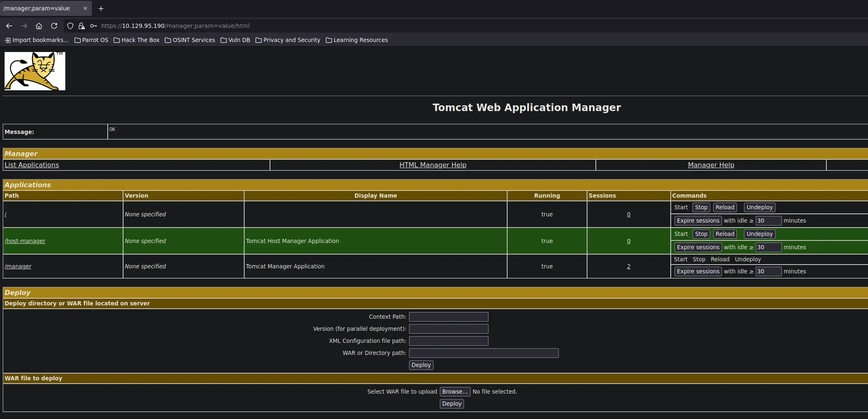The image size is (868, 419).
Task: Undeploy the /host-manager application
Action: [759, 234]
